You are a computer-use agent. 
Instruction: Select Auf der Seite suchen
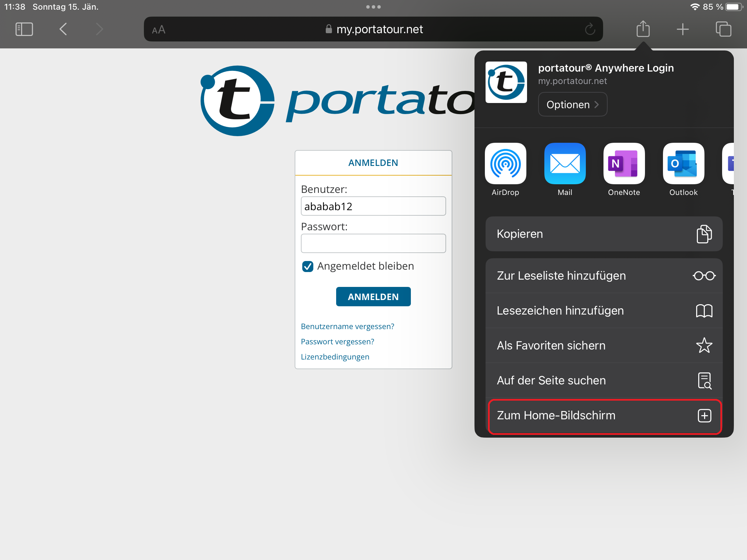[604, 381]
